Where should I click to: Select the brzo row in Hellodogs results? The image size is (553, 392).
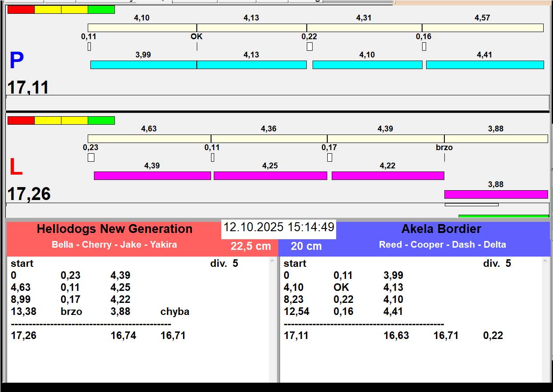coord(100,311)
